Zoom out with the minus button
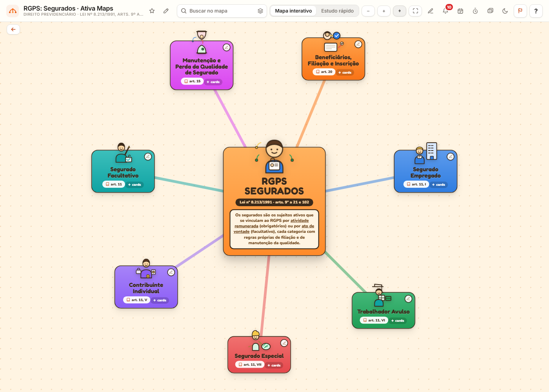Viewport: 549px width, 392px height. [368, 11]
